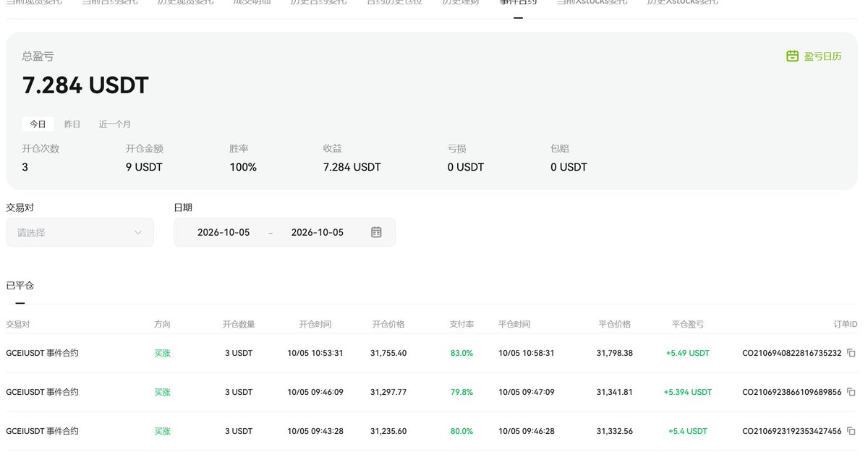Click the 83.0% payout rate cell
This screenshot has height=465, width=868.
[461, 354]
